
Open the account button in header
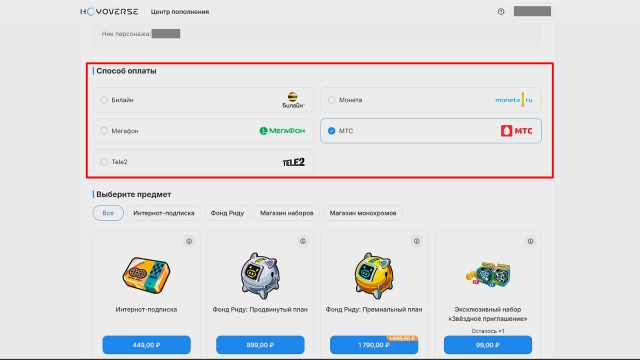pos(532,11)
